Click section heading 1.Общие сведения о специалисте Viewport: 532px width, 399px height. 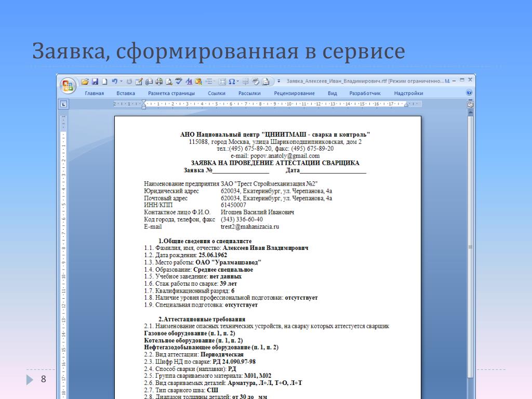point(205,241)
